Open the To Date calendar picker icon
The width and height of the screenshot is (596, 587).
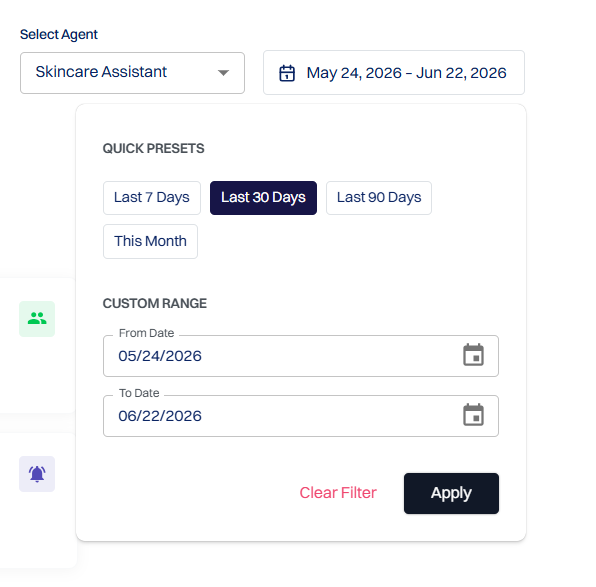coord(473,415)
